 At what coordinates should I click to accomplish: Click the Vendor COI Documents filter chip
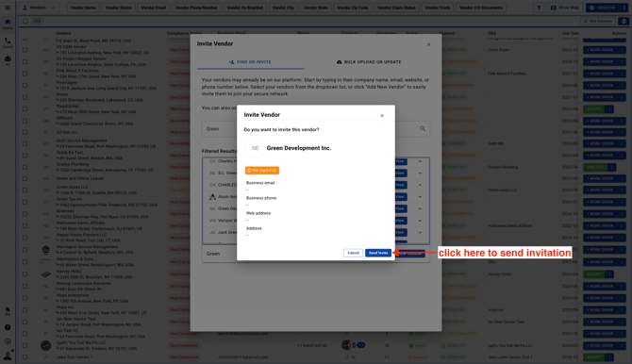click(481, 8)
